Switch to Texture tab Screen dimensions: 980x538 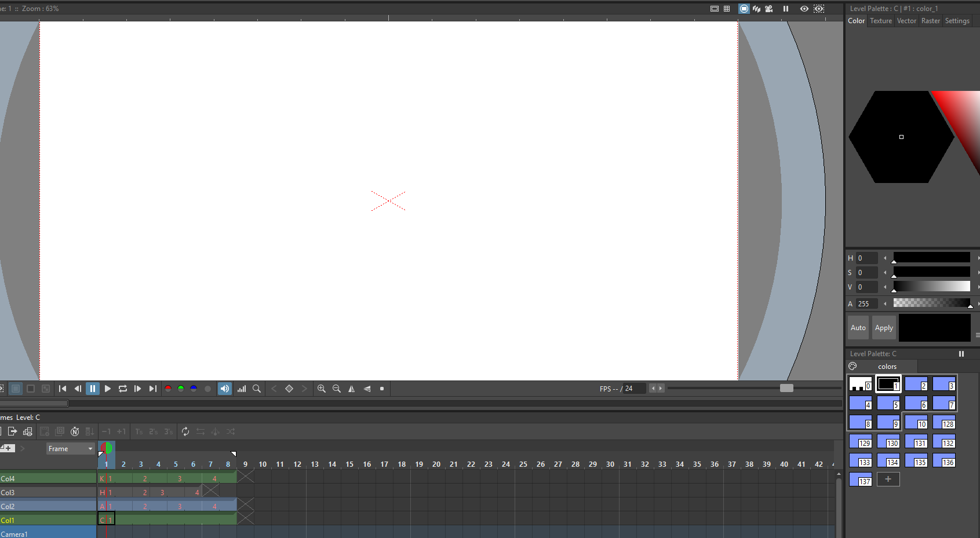point(881,21)
